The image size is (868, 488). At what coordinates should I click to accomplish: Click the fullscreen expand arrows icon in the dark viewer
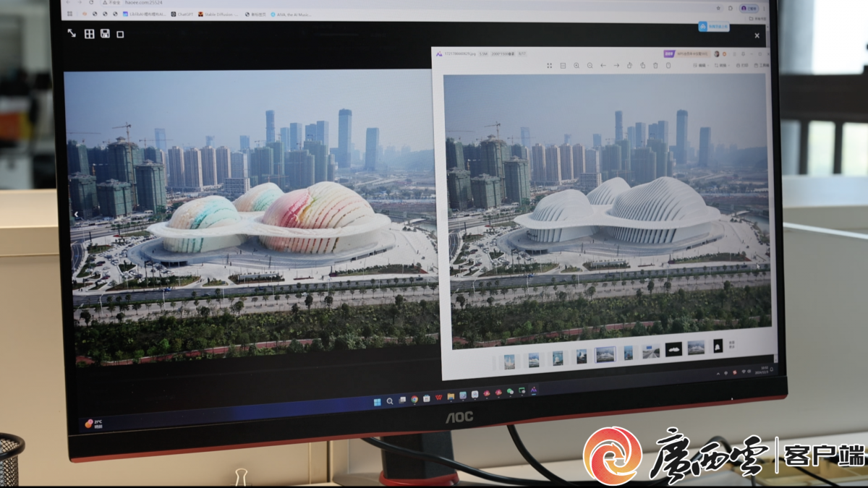[72, 33]
